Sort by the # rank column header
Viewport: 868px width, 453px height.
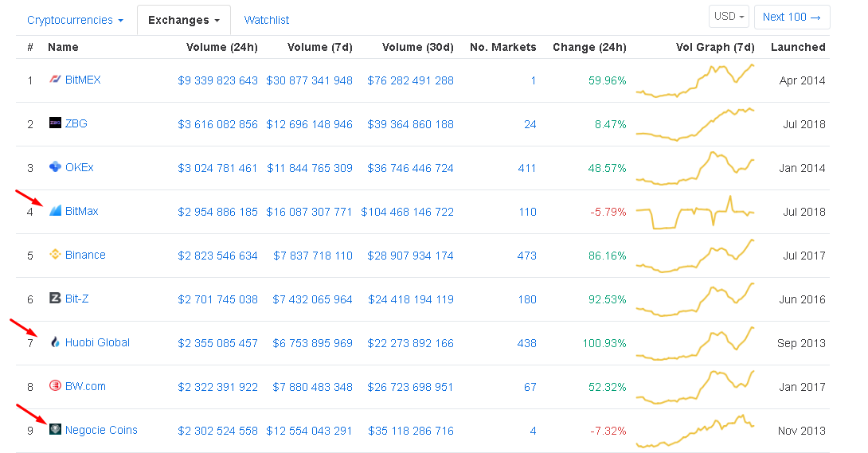point(30,47)
